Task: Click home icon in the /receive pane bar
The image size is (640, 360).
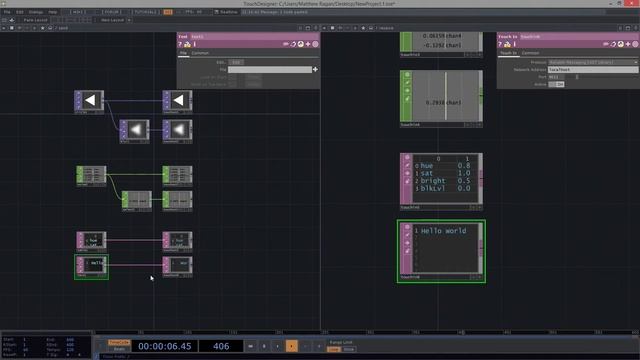Action: [371, 28]
